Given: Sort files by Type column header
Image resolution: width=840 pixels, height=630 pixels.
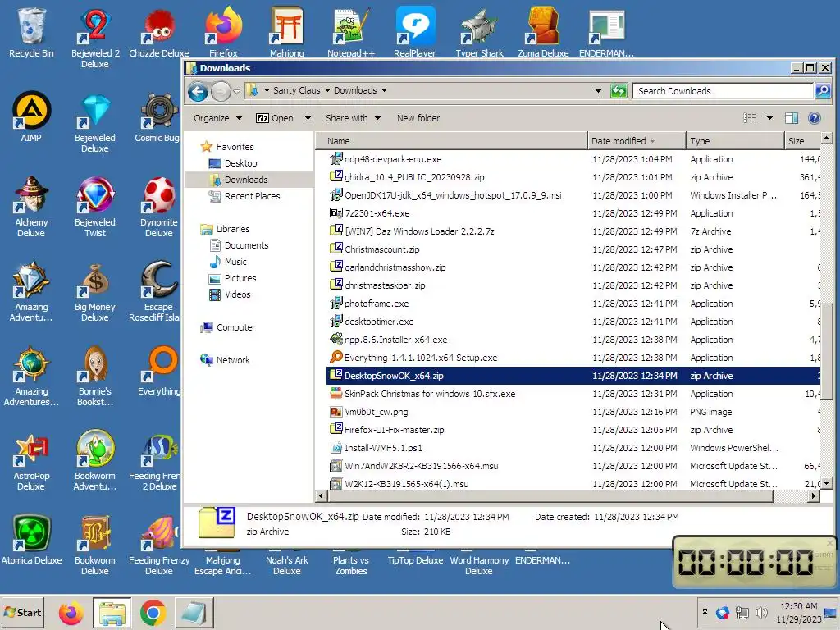Looking at the screenshot, I should pyautogui.click(x=735, y=141).
